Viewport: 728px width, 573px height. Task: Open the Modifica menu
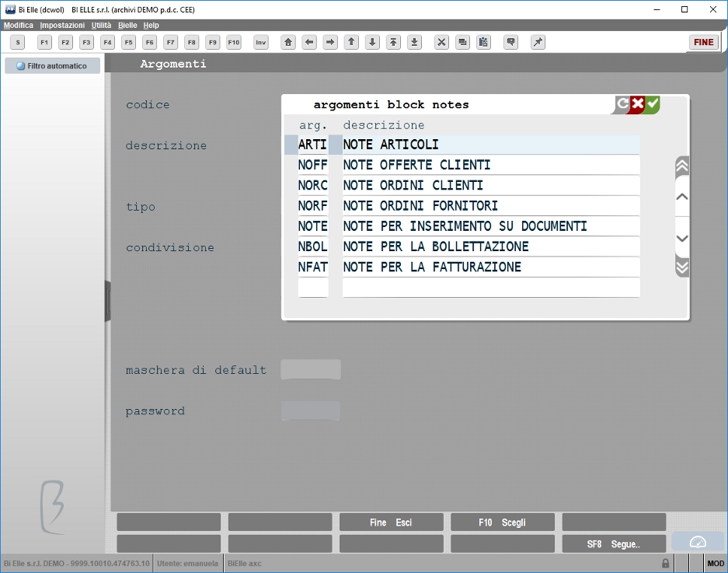tap(19, 25)
